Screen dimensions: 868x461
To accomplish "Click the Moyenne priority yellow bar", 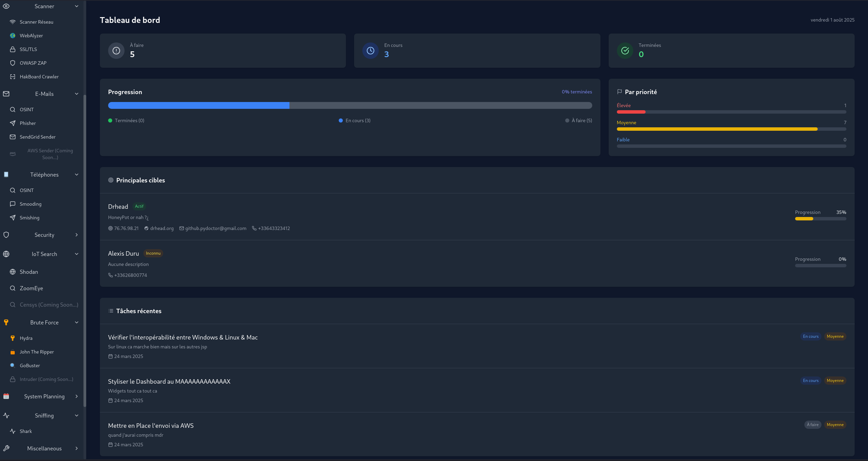I will click(x=717, y=129).
